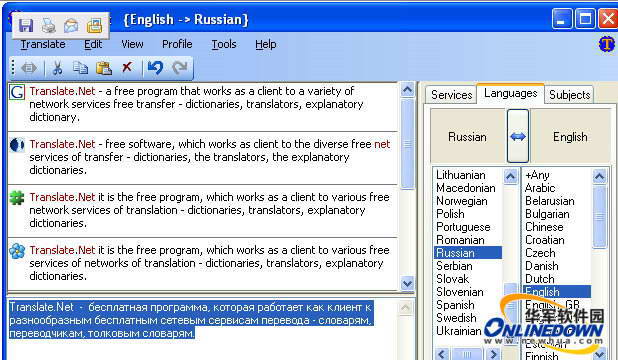Open the Profile menu

coord(177,44)
